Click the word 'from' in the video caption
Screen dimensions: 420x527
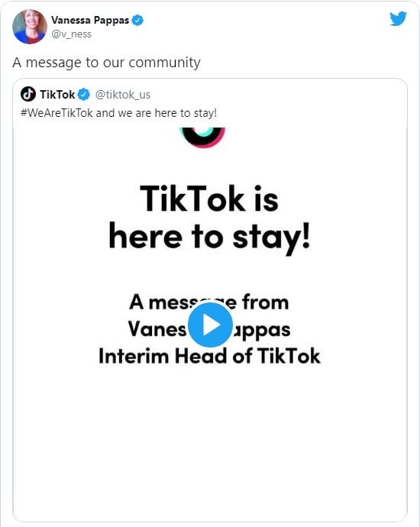(x=266, y=302)
